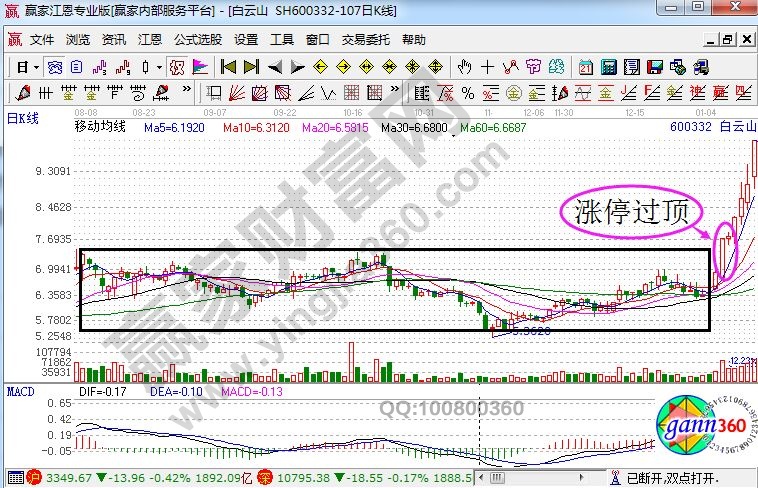Click the 移动均线 indicator label
This screenshot has width=758, height=488.
(100, 128)
